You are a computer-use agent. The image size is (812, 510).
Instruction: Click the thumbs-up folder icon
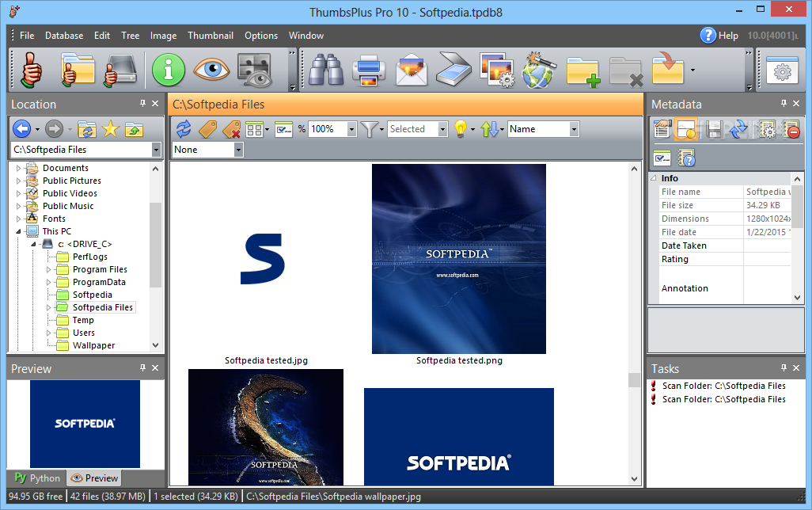coord(78,70)
